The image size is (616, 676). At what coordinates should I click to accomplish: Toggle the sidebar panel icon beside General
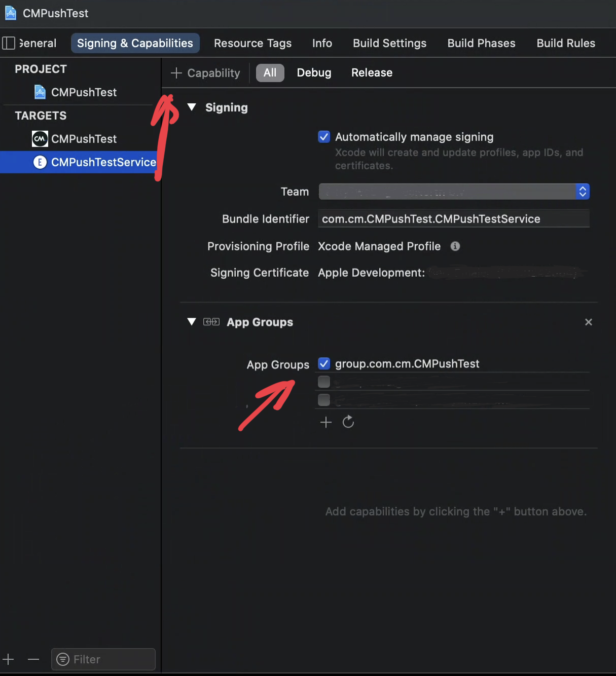click(x=9, y=43)
